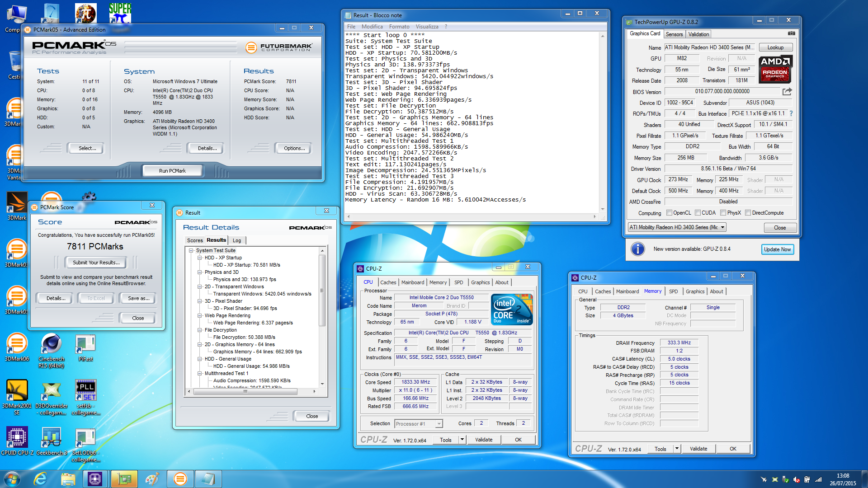Click the Save as... button

[x=138, y=298]
